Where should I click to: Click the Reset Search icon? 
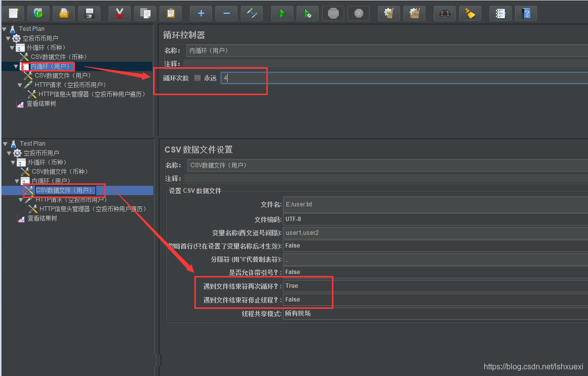click(x=470, y=13)
